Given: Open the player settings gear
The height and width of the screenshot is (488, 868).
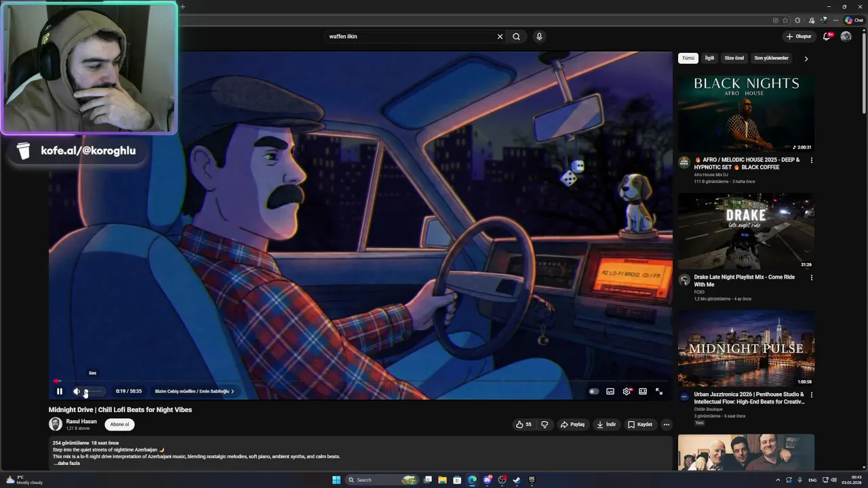Looking at the screenshot, I should coord(627,391).
